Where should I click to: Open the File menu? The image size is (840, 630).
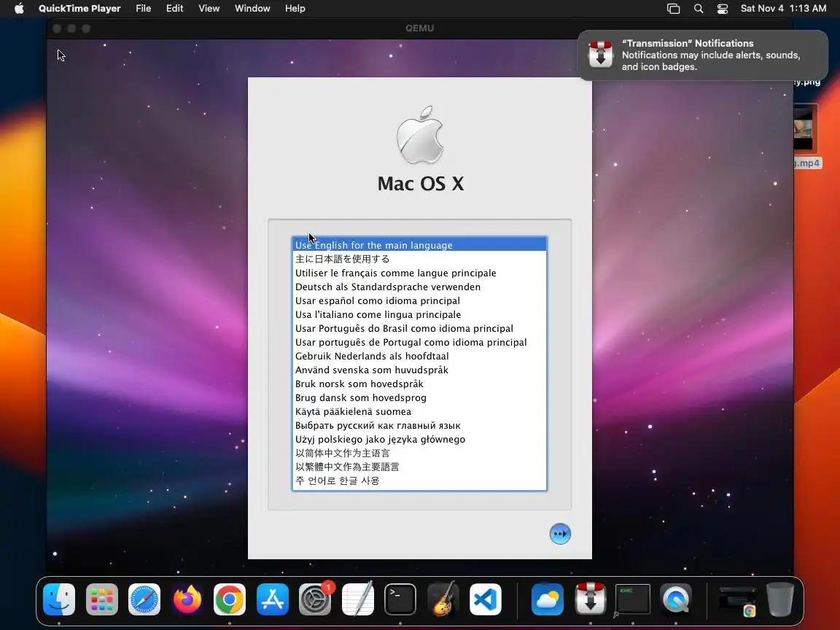[143, 9]
